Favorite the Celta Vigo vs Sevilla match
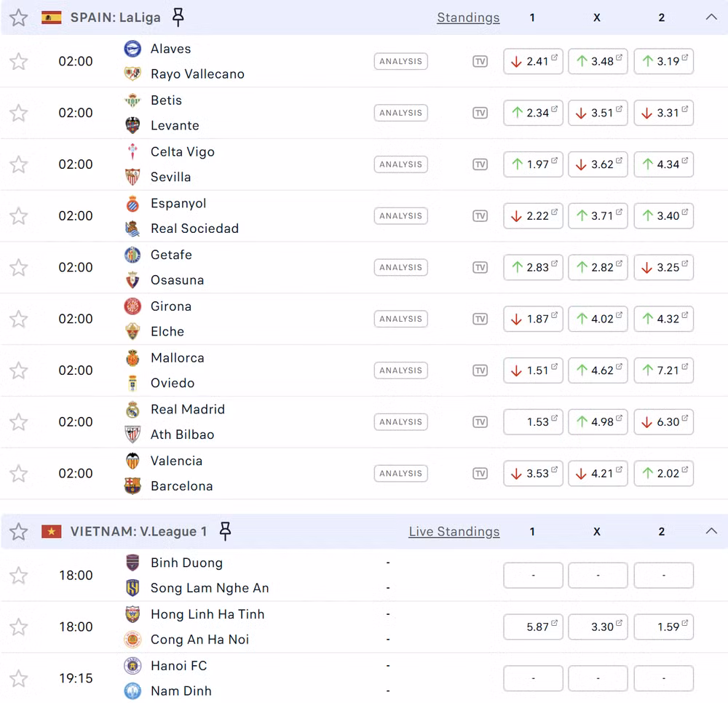 (x=19, y=164)
